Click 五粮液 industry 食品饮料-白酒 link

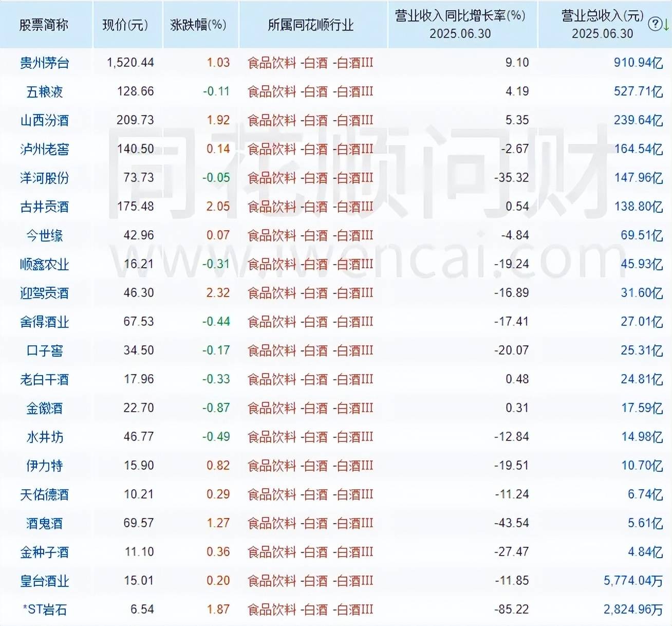pyautogui.click(x=310, y=91)
